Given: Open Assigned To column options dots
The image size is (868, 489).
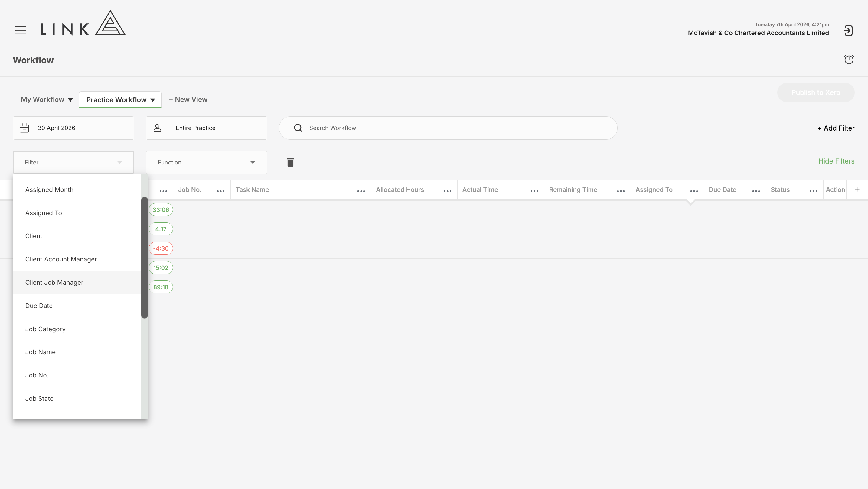Looking at the screenshot, I should (694, 191).
